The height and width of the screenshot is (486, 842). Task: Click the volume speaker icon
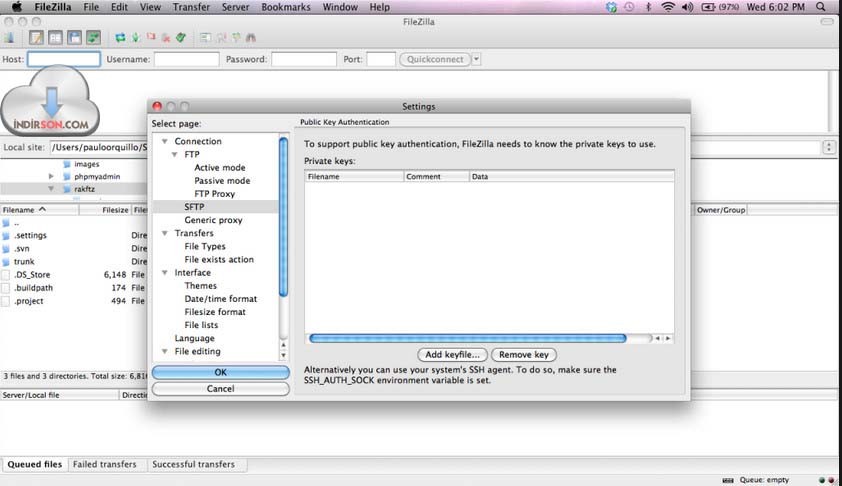click(x=687, y=7)
